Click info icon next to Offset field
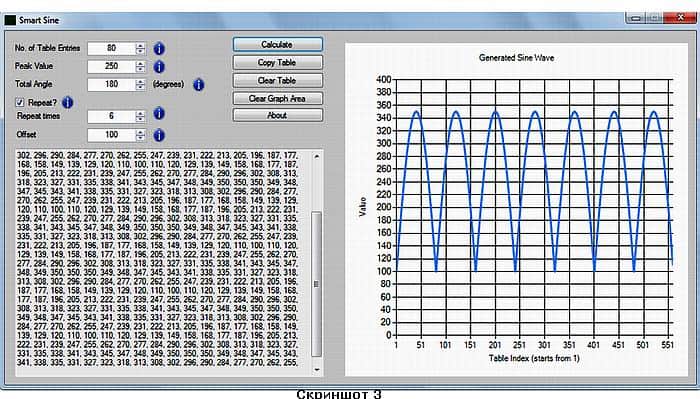 (159, 135)
